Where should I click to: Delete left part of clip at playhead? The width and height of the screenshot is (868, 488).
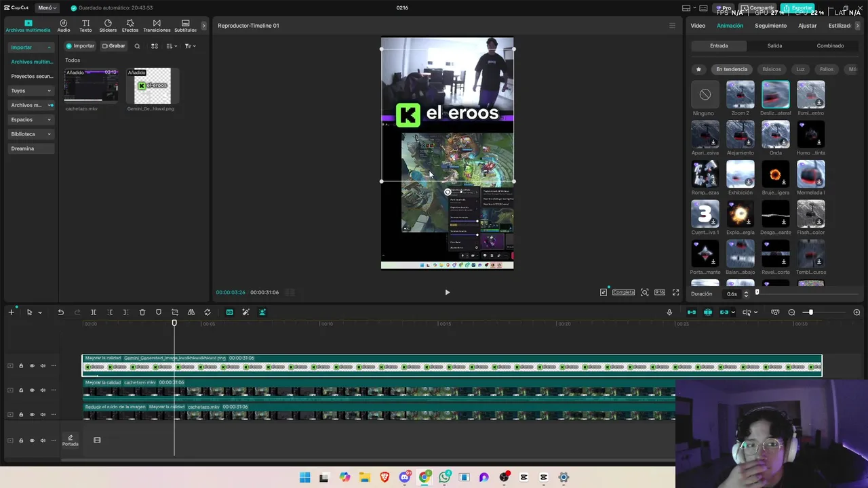110,312
